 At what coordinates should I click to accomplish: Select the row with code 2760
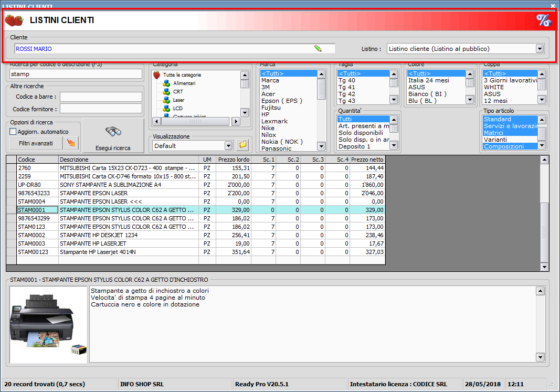coord(196,168)
